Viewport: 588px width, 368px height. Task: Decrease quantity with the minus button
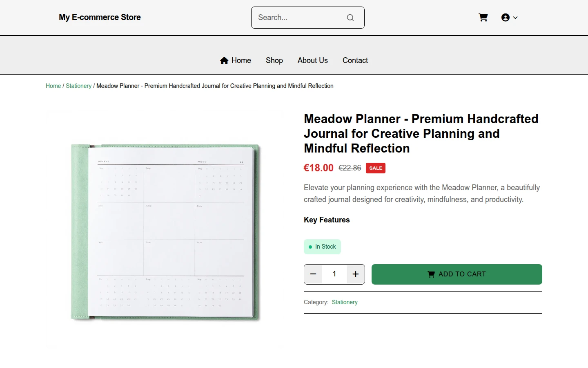coord(313,274)
